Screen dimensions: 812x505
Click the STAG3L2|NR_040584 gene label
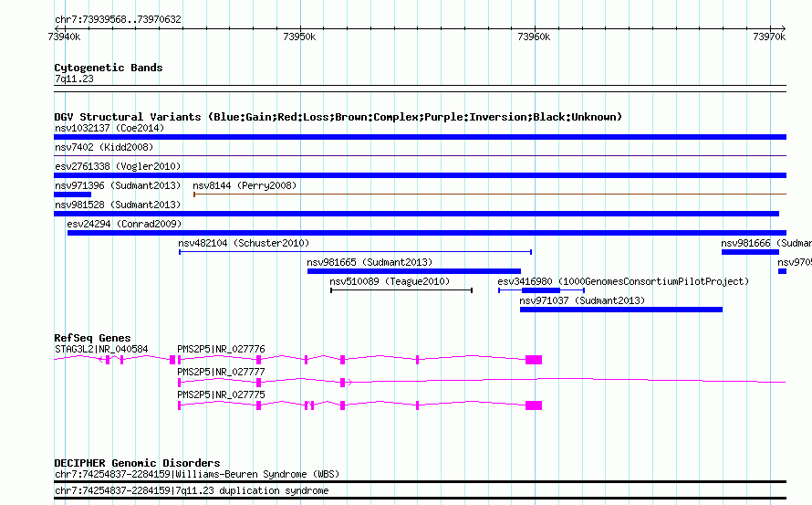coord(101,350)
